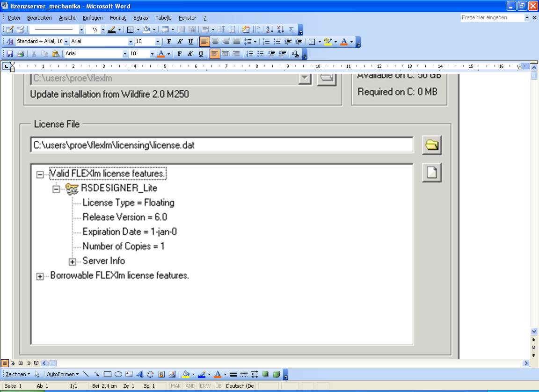Select the Select Objects arrow tool
The width and height of the screenshot is (539, 392).
click(x=37, y=374)
